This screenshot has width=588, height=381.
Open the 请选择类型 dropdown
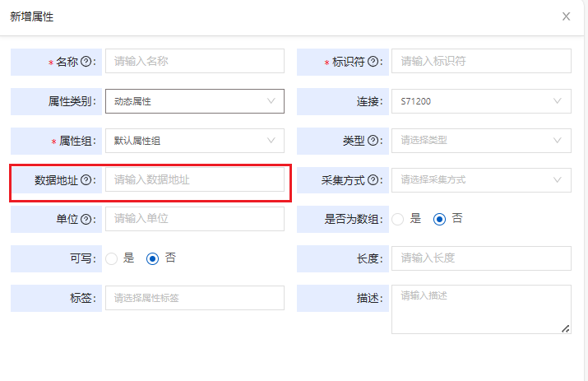(x=481, y=141)
